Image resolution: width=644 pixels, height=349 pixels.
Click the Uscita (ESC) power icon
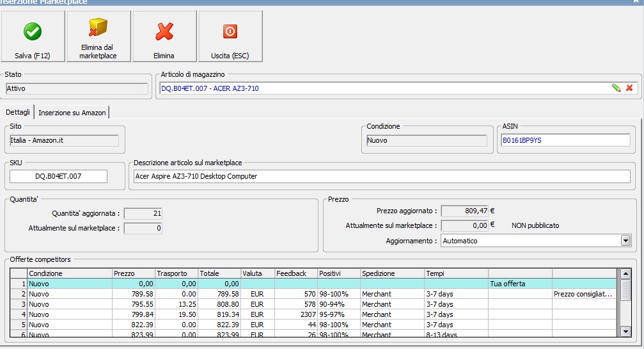point(230,31)
